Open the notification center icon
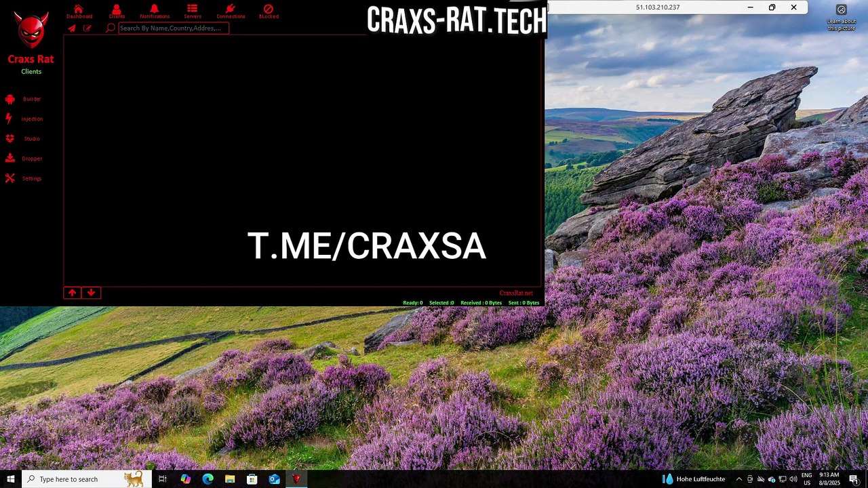 (x=854, y=479)
